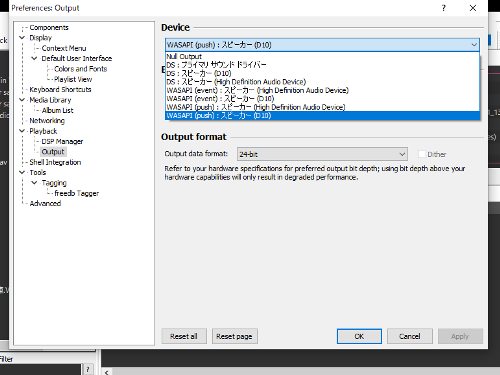Choose WASAPI (event) : スピーカー (D10)

[322, 99]
